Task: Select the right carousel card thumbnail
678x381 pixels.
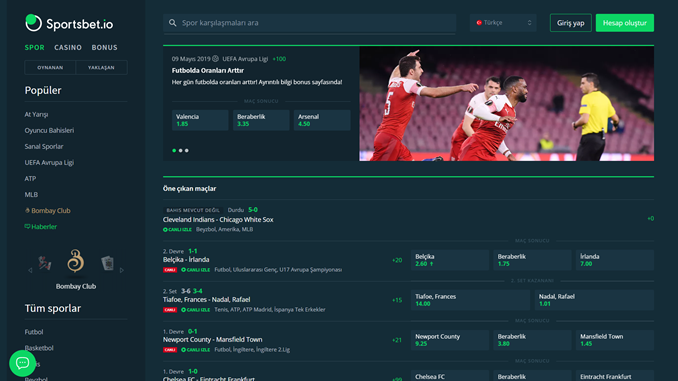Action: [x=107, y=263]
